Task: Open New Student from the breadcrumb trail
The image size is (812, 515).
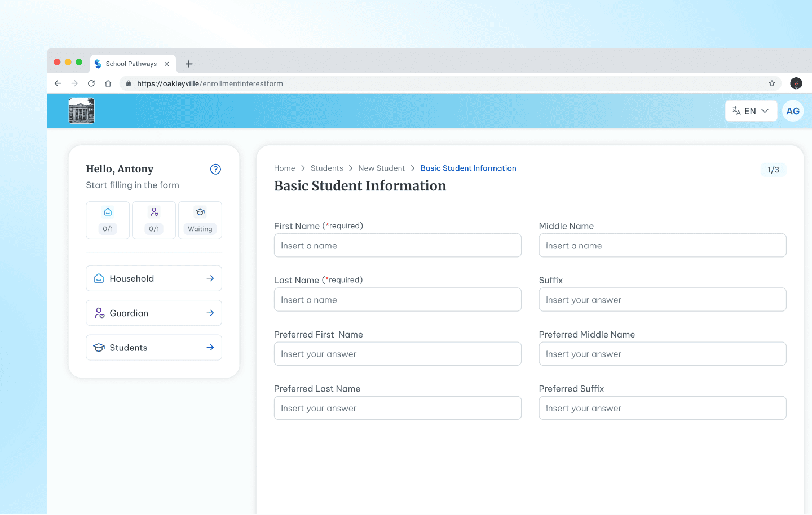Action: [x=382, y=168]
